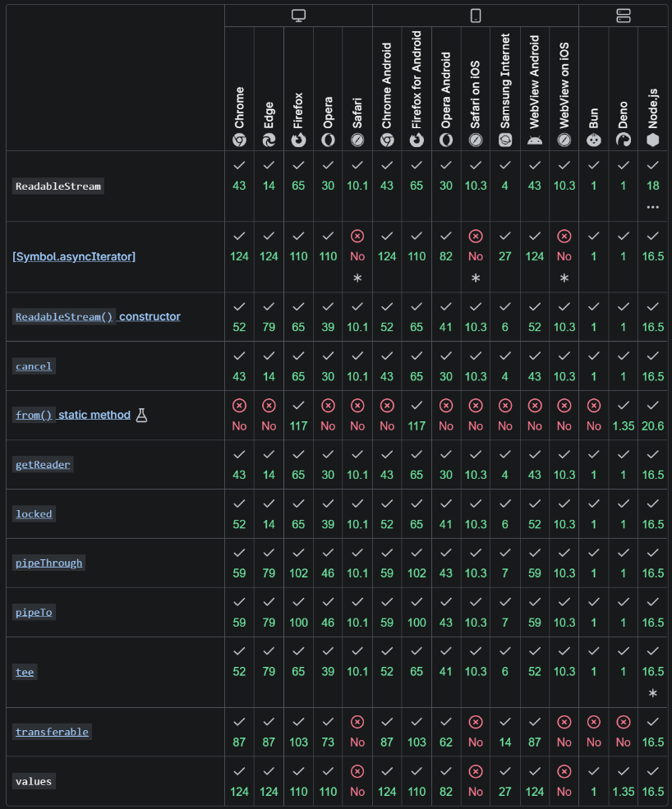Image resolution: width=672 pixels, height=809 pixels.
Task: Click the Chrome desktop browser logo
Action: tap(239, 140)
